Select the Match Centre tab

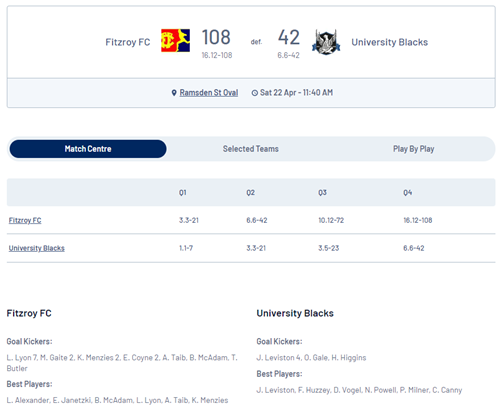click(88, 149)
